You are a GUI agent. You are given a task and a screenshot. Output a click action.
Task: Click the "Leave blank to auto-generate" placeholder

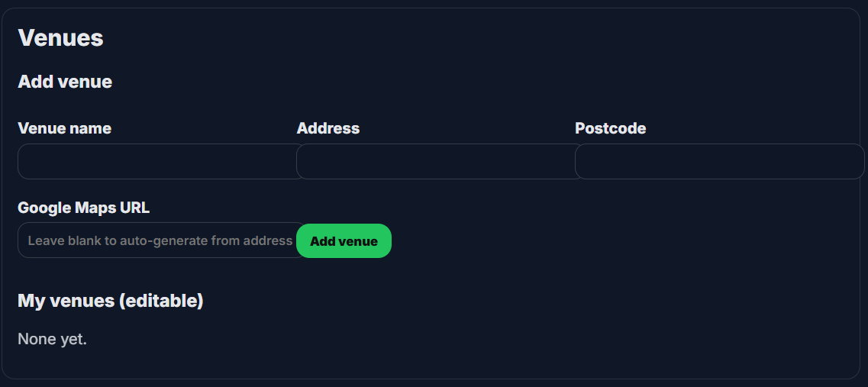[x=160, y=240]
